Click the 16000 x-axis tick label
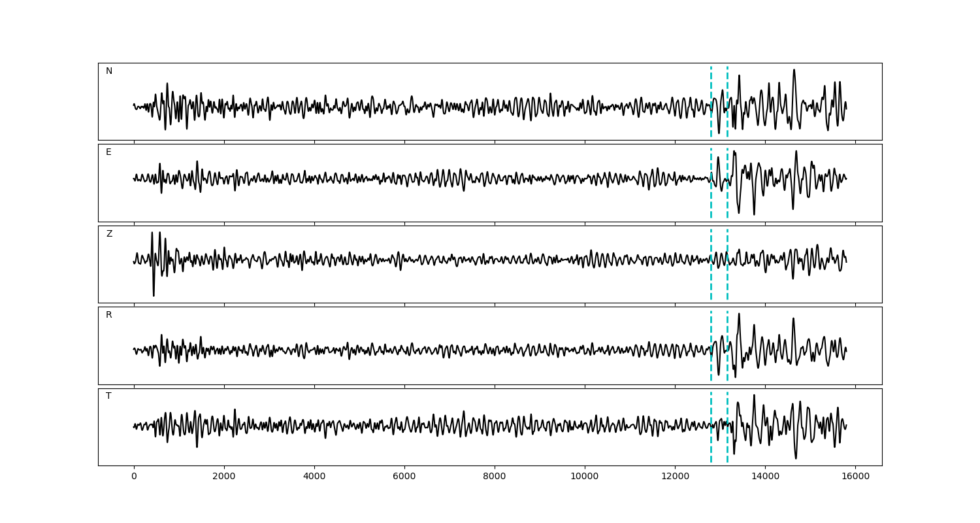Screen dimensions: 980x523 [x=855, y=477]
